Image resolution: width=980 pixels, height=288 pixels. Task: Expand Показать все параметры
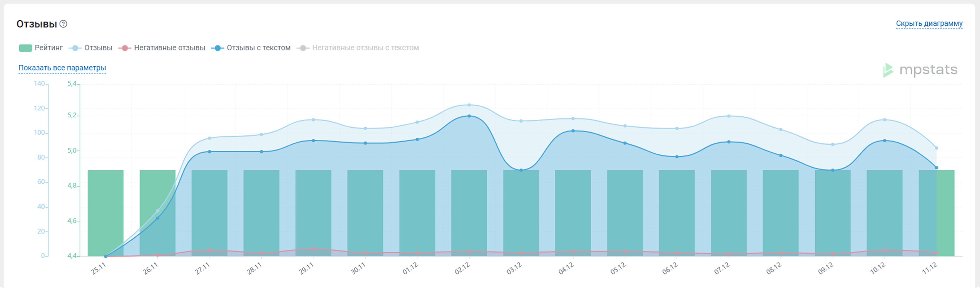(62, 68)
